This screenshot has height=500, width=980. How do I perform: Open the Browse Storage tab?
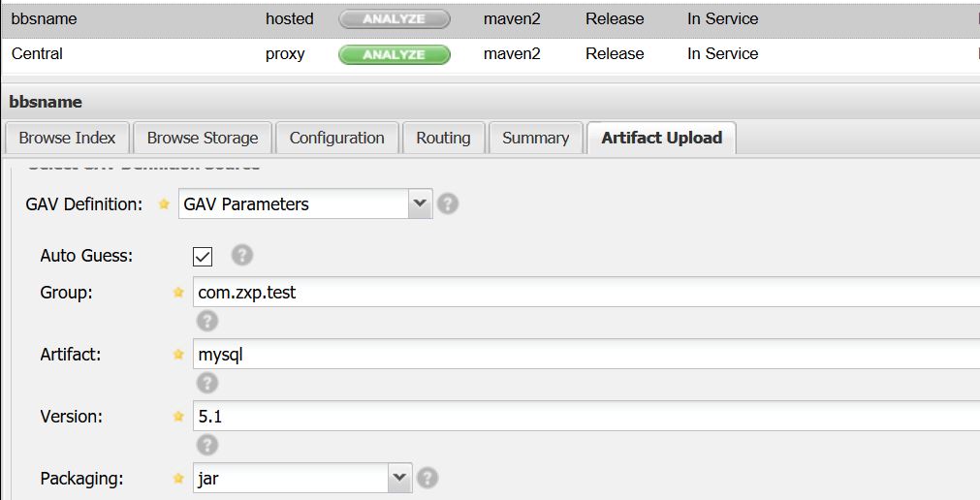pos(203,138)
